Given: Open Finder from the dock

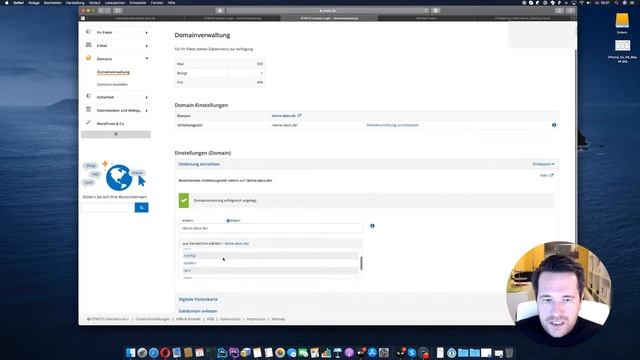Looking at the screenshot, I should pos(131,353).
